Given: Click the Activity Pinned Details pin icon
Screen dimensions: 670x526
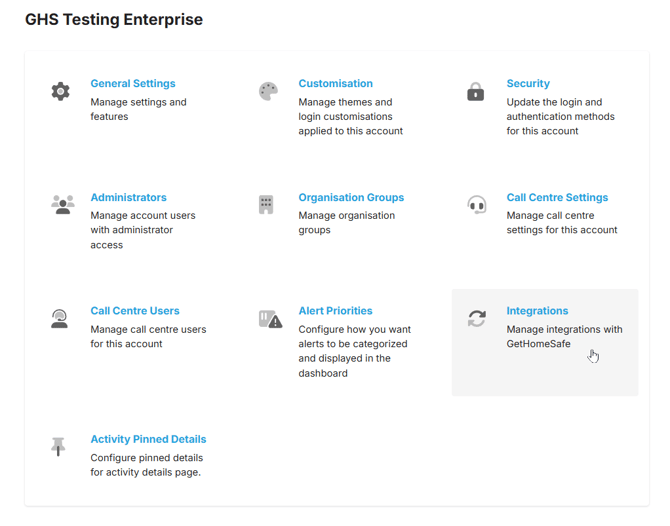Looking at the screenshot, I should pyautogui.click(x=59, y=446).
